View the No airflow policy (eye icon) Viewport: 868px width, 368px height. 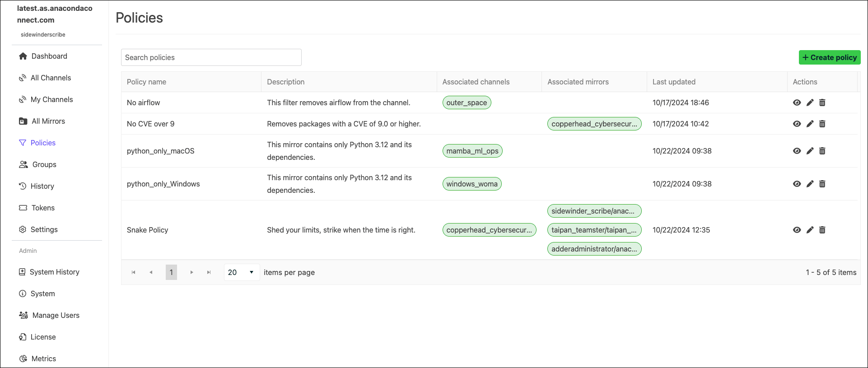pyautogui.click(x=797, y=102)
